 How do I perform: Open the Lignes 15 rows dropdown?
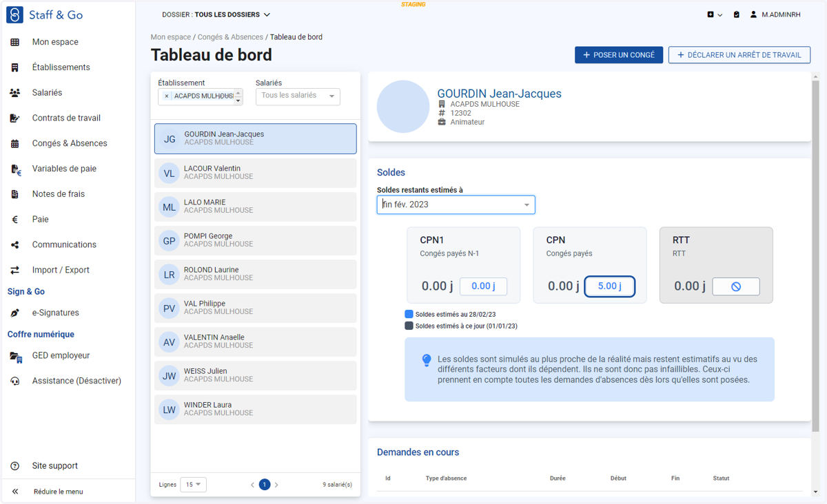[193, 485]
